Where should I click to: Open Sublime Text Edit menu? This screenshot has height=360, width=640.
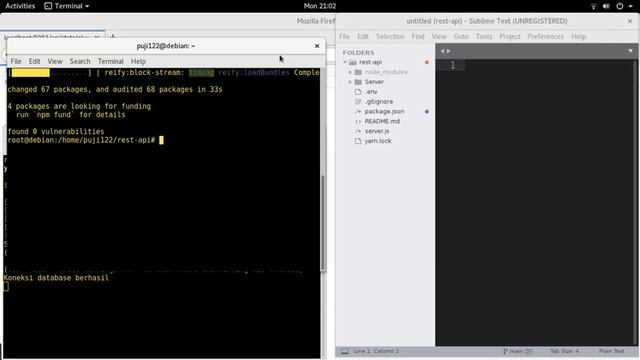pyautogui.click(x=362, y=36)
